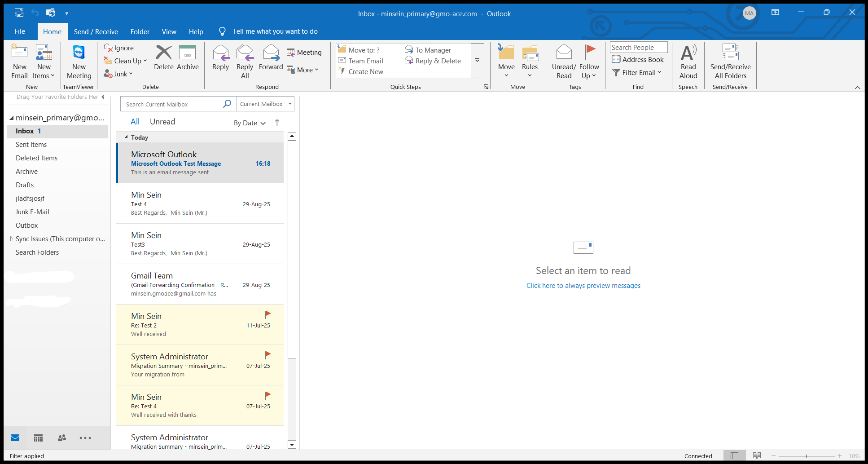Toggle Unread/Read status

564,62
